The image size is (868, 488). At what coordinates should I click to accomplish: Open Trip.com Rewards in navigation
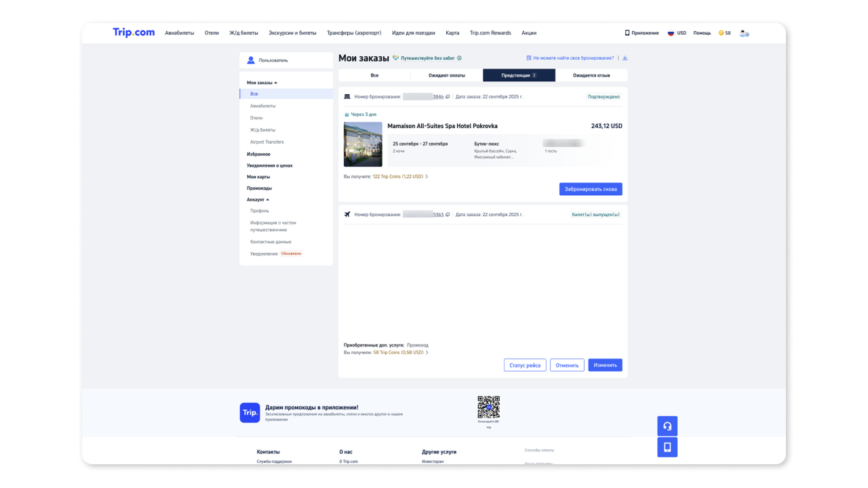pyautogui.click(x=490, y=33)
